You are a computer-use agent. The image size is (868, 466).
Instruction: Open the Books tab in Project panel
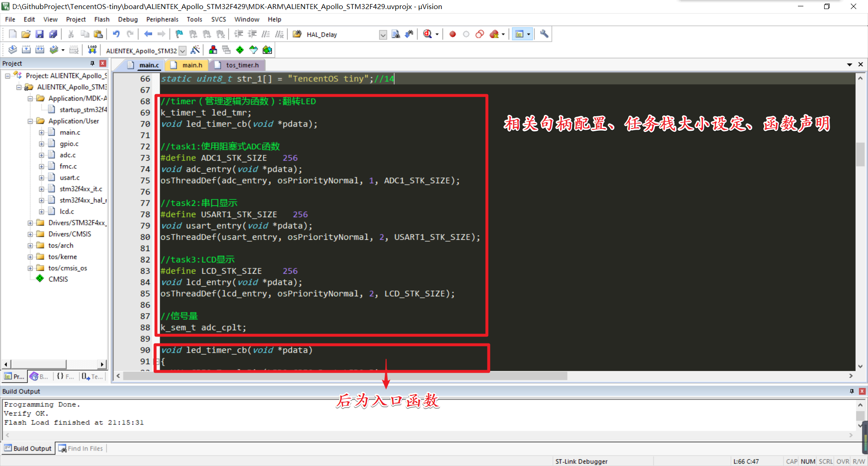click(39, 376)
